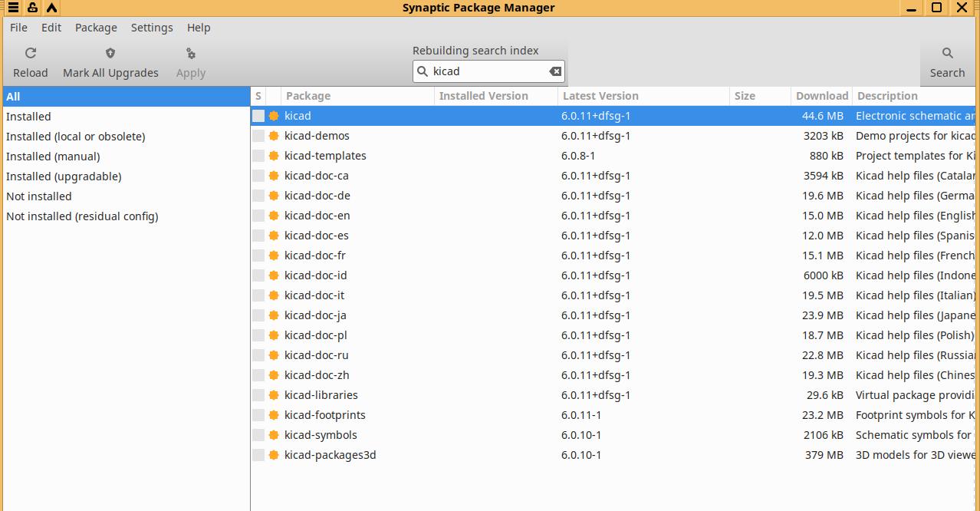Toggle the status checkbox for kicad-packages3d

pyautogui.click(x=258, y=455)
